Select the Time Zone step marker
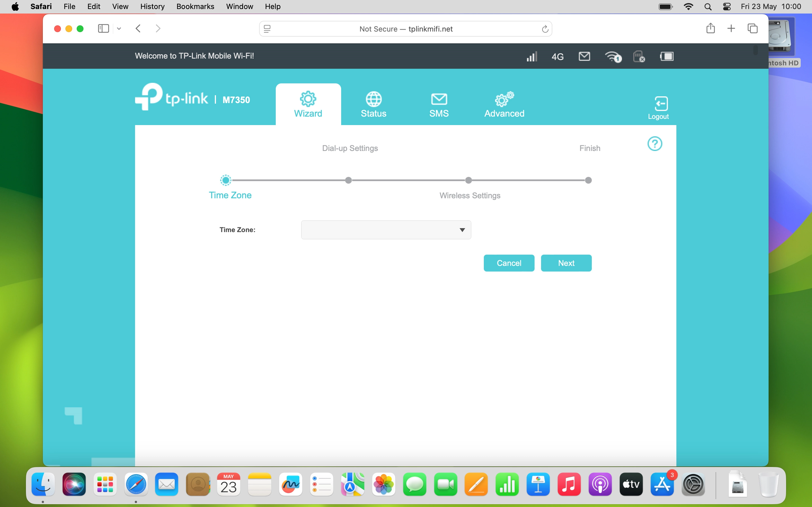The height and width of the screenshot is (507, 812). coord(226,180)
